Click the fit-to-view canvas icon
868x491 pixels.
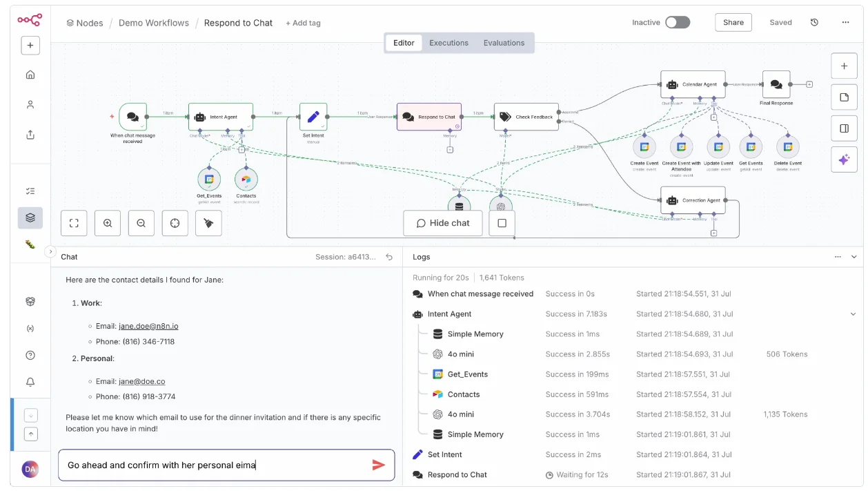click(74, 223)
